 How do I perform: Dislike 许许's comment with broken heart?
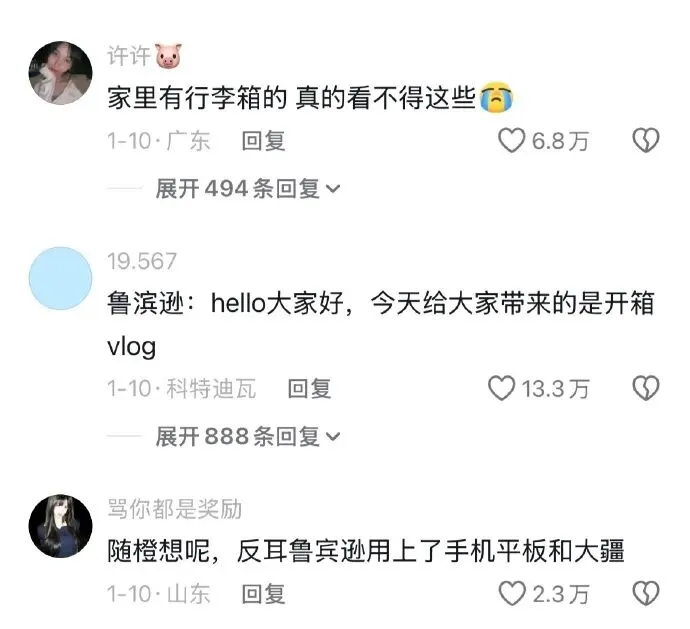point(646,141)
